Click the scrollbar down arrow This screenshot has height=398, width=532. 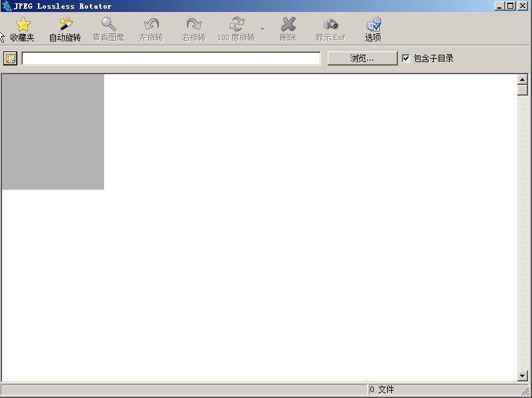(522, 375)
